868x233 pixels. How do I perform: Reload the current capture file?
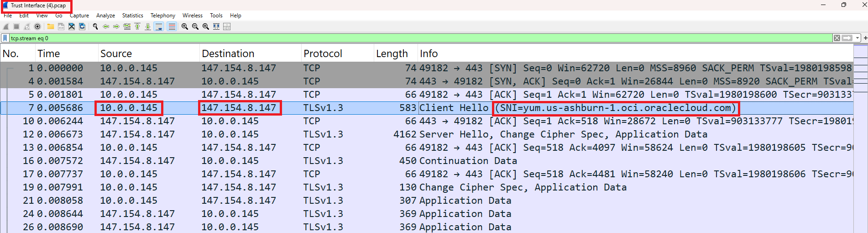(82, 26)
